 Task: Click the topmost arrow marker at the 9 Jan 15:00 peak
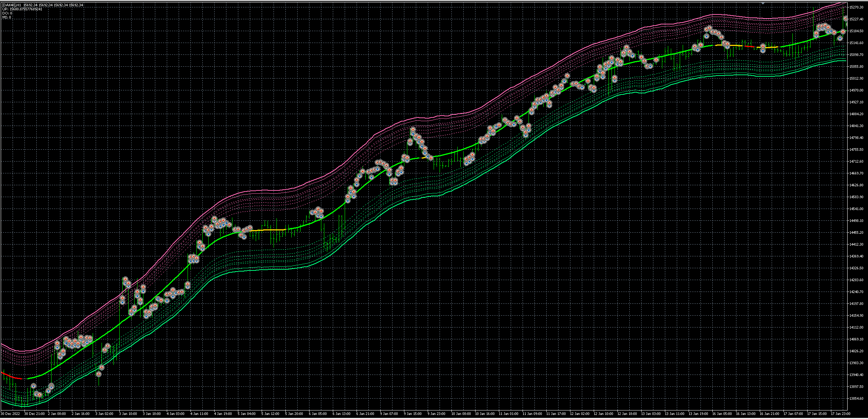[413, 130]
